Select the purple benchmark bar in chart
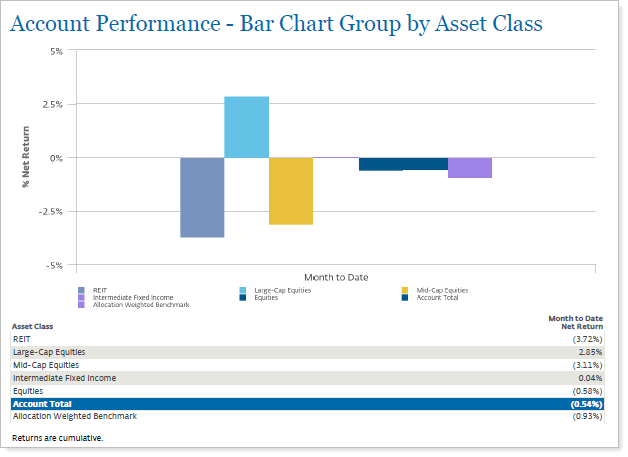Viewport: 628px width, 457px height. tap(469, 167)
